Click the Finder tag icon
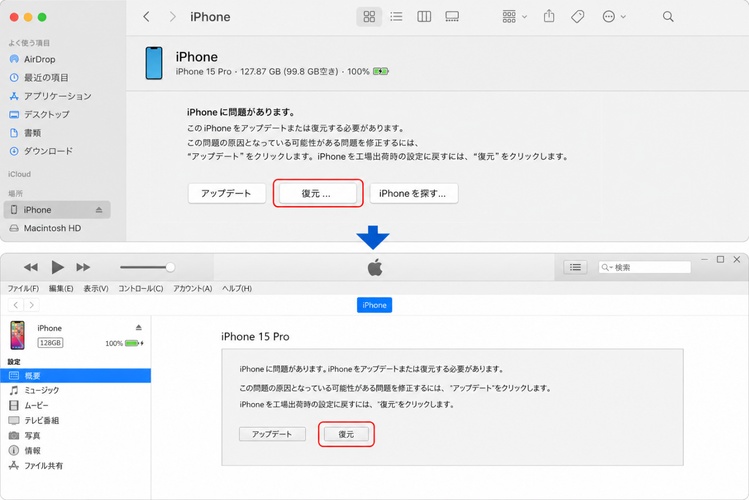Viewport: 749px width, 500px height. click(x=578, y=17)
